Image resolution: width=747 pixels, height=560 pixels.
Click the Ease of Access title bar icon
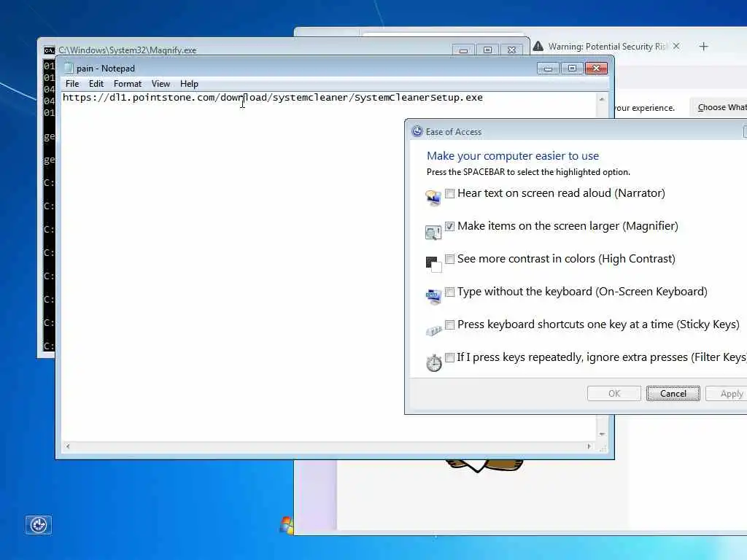(x=417, y=131)
